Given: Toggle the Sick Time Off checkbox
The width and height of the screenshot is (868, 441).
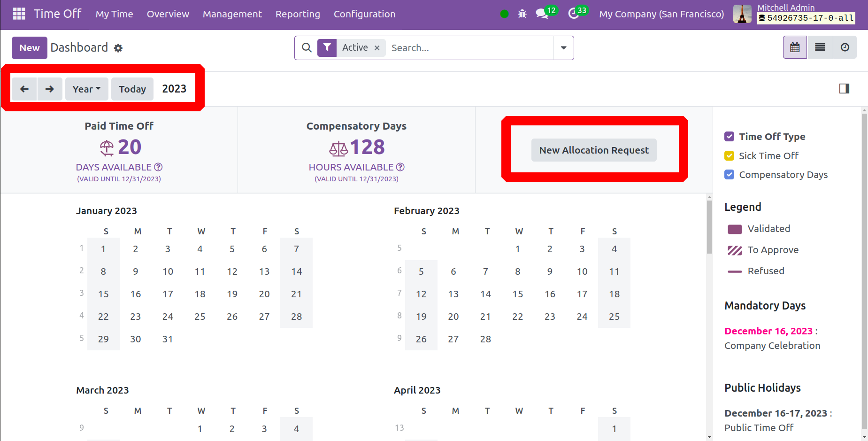Looking at the screenshot, I should click(729, 156).
